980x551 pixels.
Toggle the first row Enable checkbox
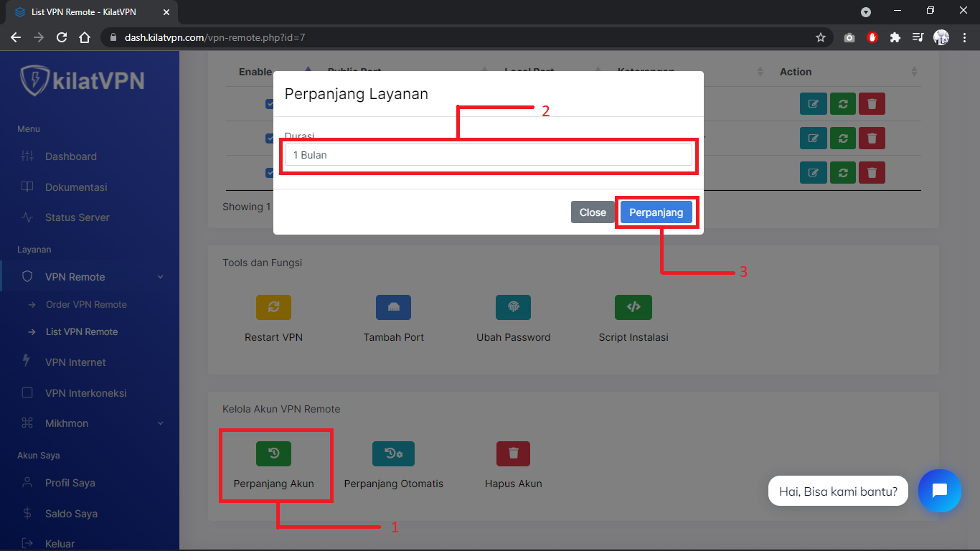pyautogui.click(x=270, y=104)
